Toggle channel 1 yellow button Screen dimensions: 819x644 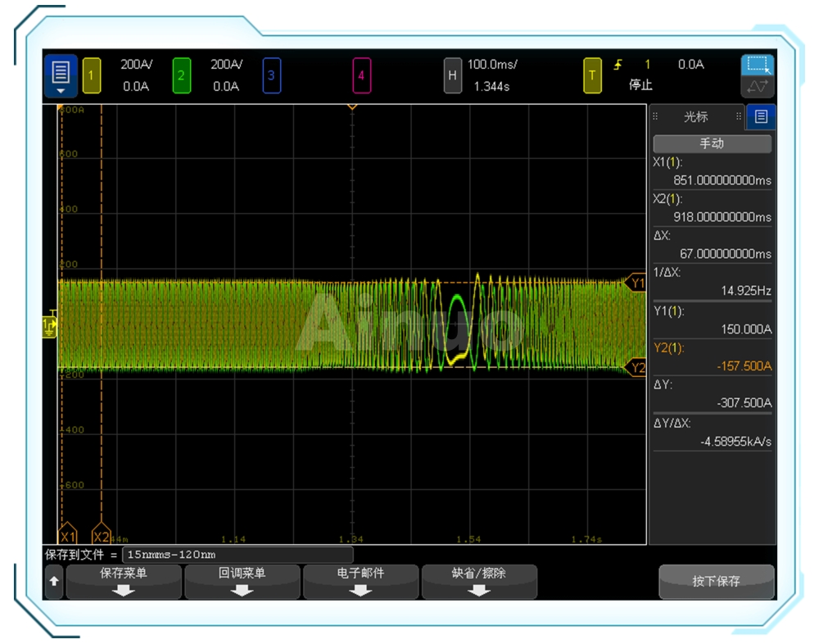pyautogui.click(x=91, y=75)
